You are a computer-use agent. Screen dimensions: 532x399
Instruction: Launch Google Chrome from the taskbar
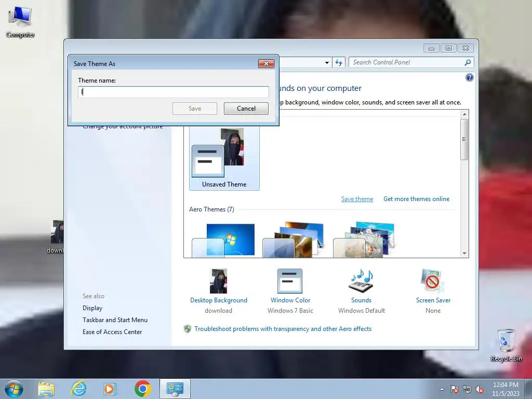point(142,389)
